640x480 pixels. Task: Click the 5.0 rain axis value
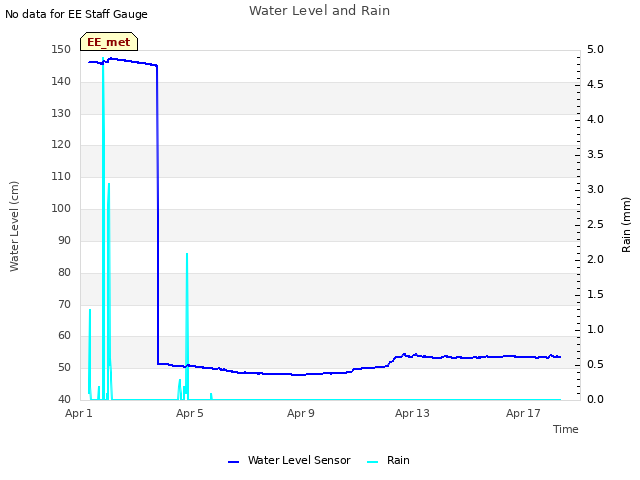tap(595, 49)
